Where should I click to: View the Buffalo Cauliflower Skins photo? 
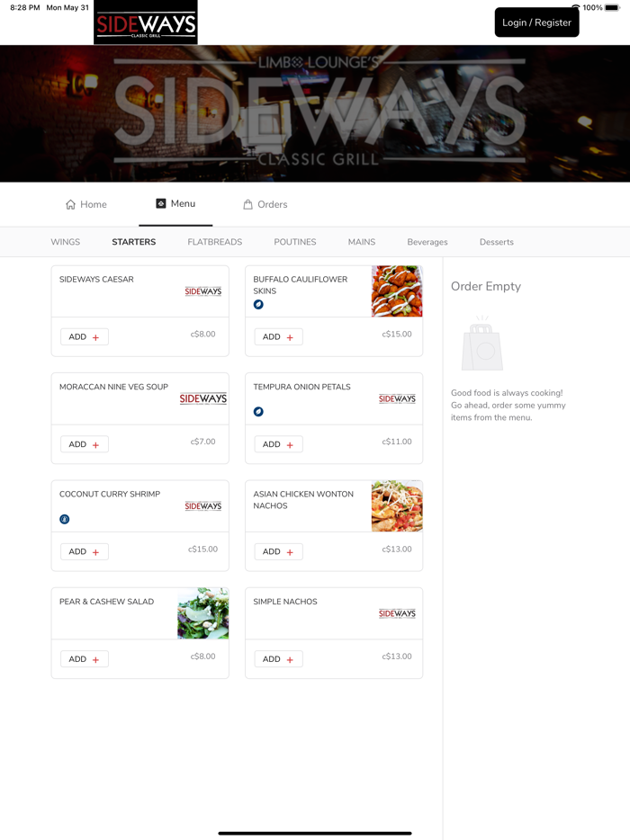pos(397,290)
